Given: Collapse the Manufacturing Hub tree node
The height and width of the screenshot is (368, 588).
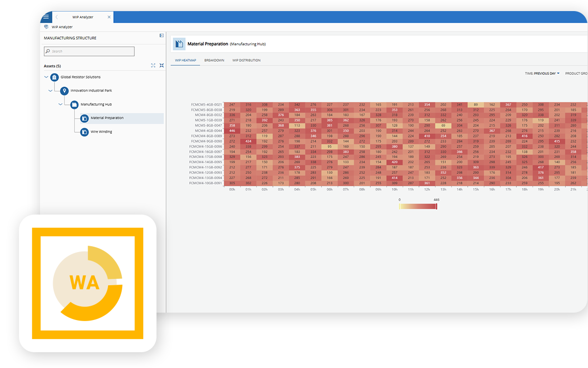Looking at the screenshot, I should click(x=61, y=104).
